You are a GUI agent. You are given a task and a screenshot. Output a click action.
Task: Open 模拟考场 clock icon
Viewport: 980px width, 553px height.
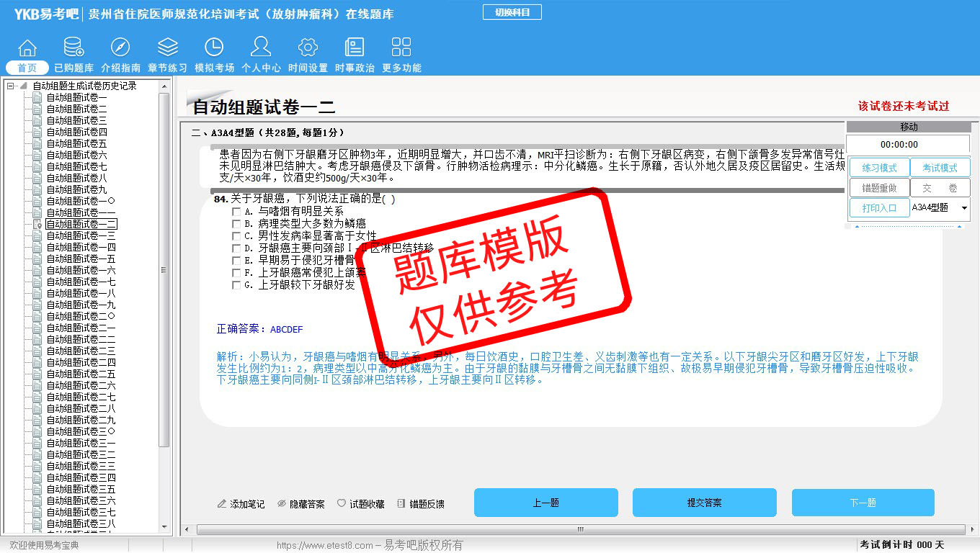click(x=214, y=48)
